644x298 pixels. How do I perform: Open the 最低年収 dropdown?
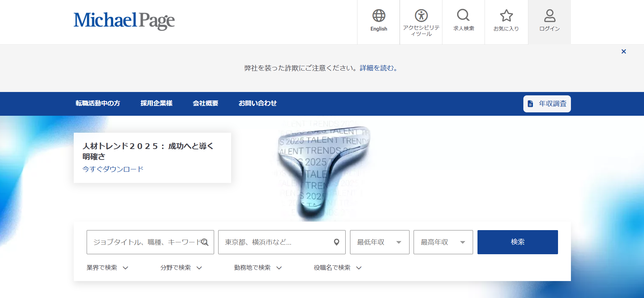pos(379,242)
